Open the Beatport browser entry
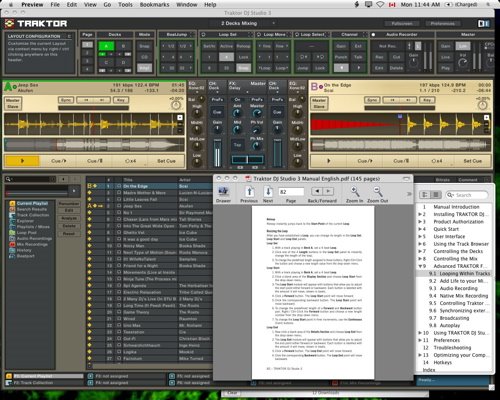Screen dimensions: 500x400 coord(26,256)
